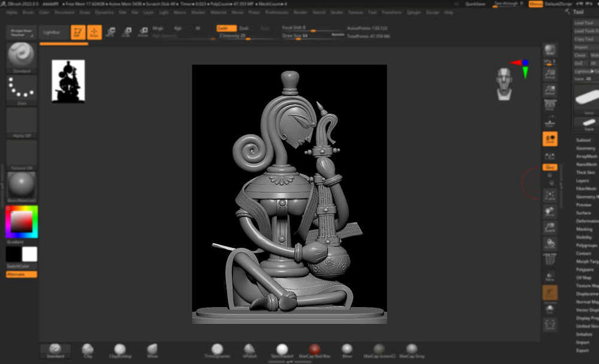Enable Mrgb painting mode
599x364 pixels.
coord(158,28)
